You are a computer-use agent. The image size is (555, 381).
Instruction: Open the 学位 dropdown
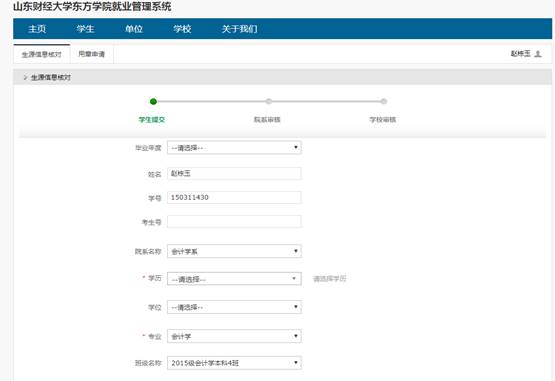tap(234, 307)
